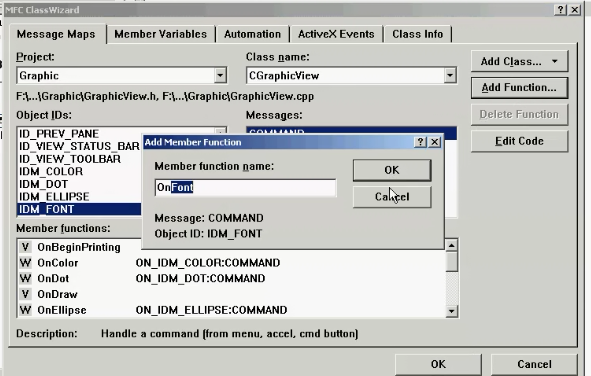
Task: Click the Member functions scrollbar up arrow
Action: [x=452, y=245]
